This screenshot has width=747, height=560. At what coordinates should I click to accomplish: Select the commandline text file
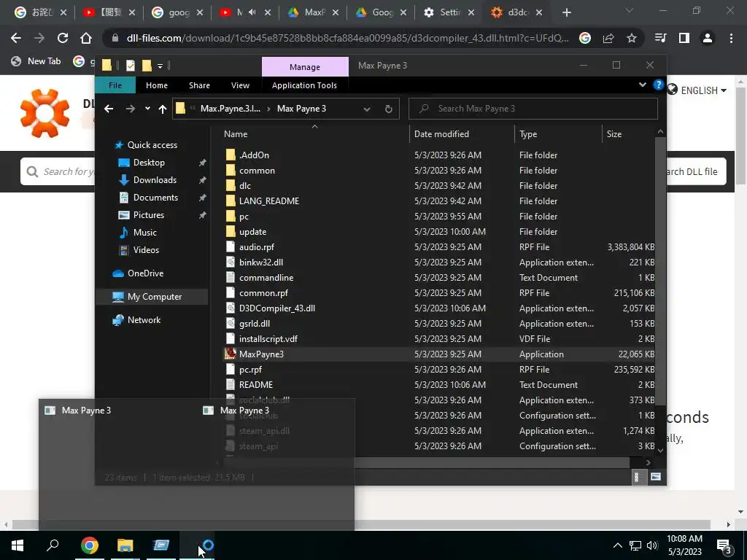(x=266, y=278)
